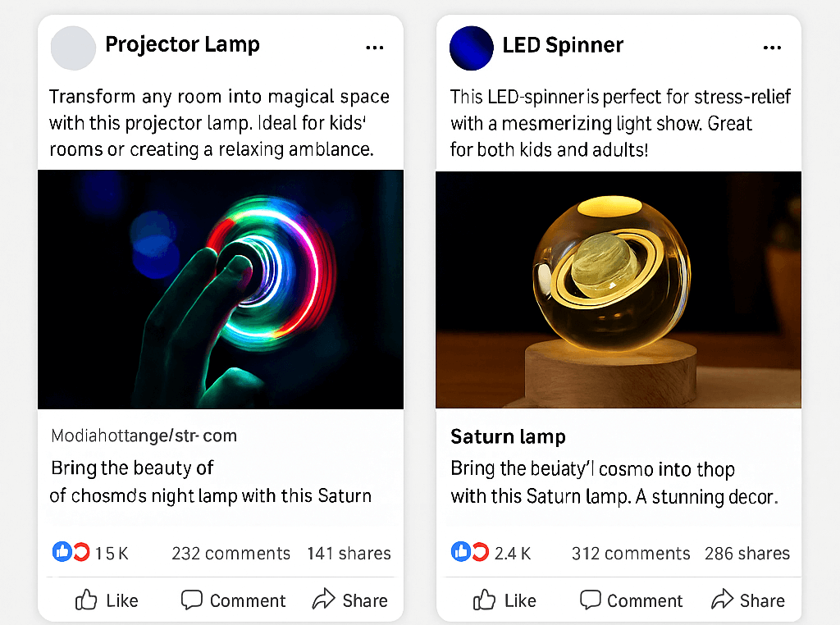The height and width of the screenshot is (625, 840).
Task: View reactions next to 2.4 K count
Action: click(x=469, y=552)
